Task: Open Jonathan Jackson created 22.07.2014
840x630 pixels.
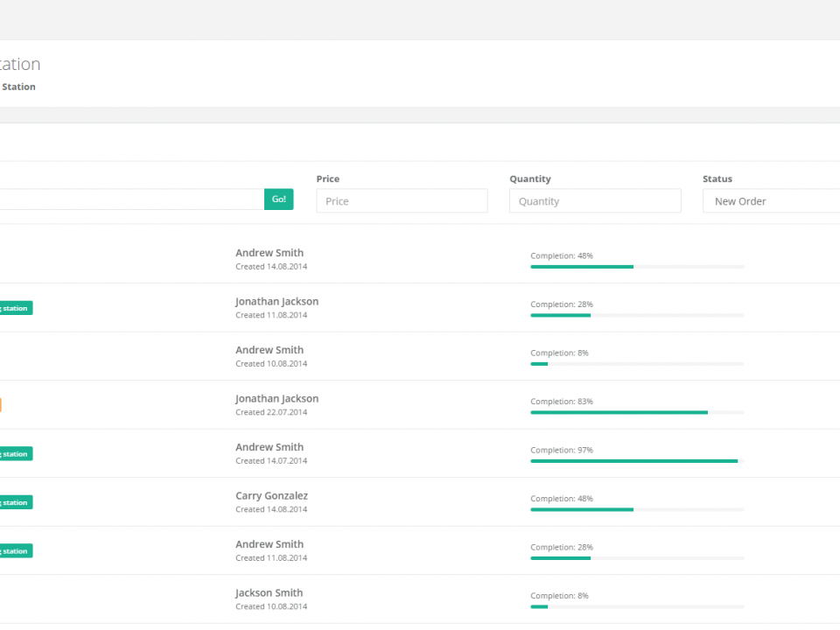Action: click(x=276, y=399)
